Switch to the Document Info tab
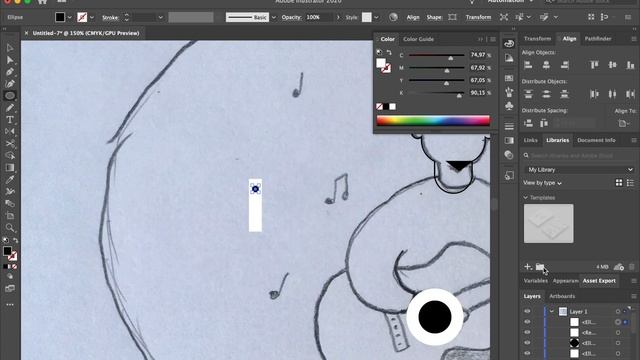Image resolution: width=640 pixels, height=360 pixels. tap(596, 140)
